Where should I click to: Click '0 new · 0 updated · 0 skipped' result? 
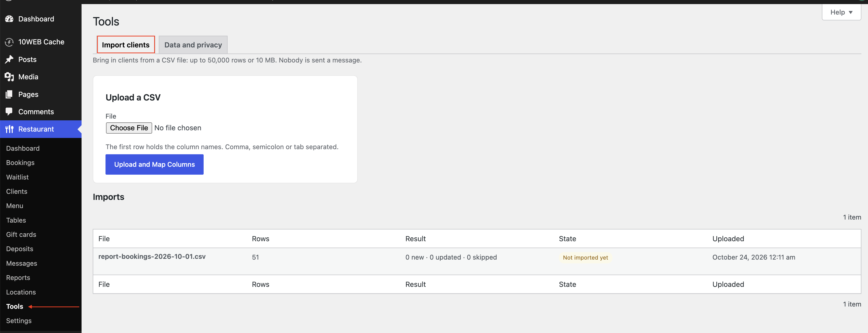(451, 257)
